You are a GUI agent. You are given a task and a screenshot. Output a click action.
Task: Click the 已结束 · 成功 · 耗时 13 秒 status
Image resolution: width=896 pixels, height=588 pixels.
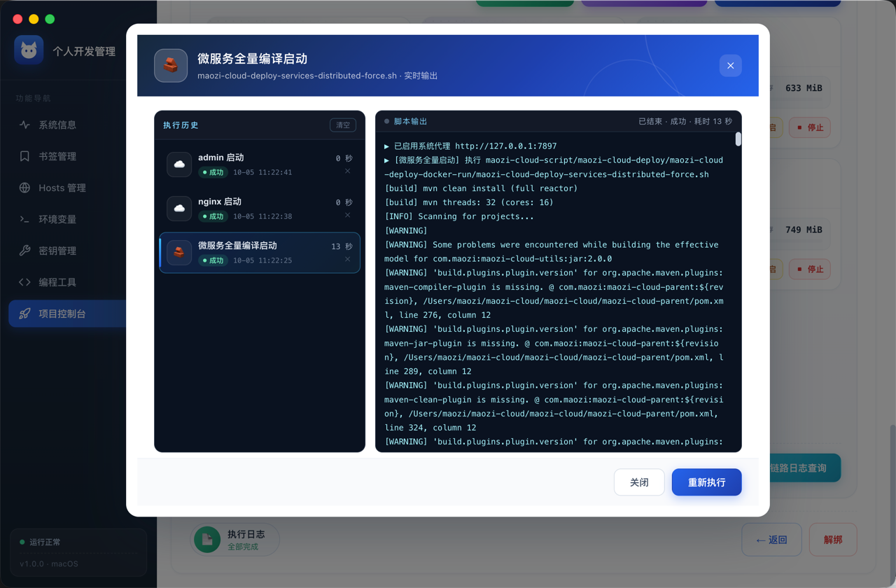685,121
